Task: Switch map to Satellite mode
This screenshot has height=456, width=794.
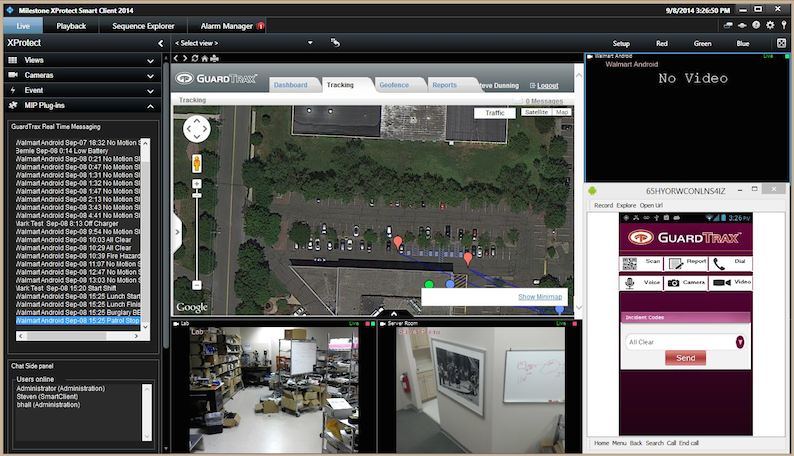Action: 537,112
